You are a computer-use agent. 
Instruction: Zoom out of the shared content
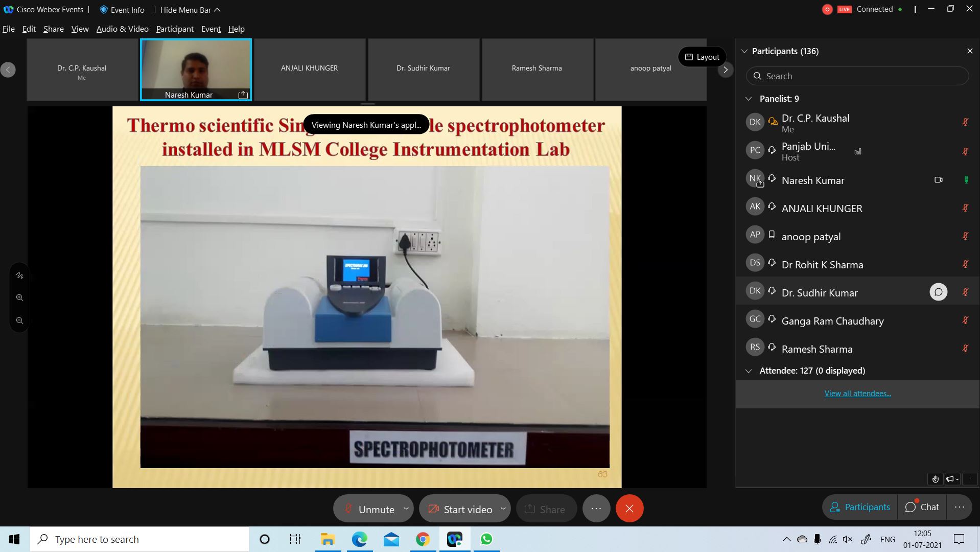[19, 320]
